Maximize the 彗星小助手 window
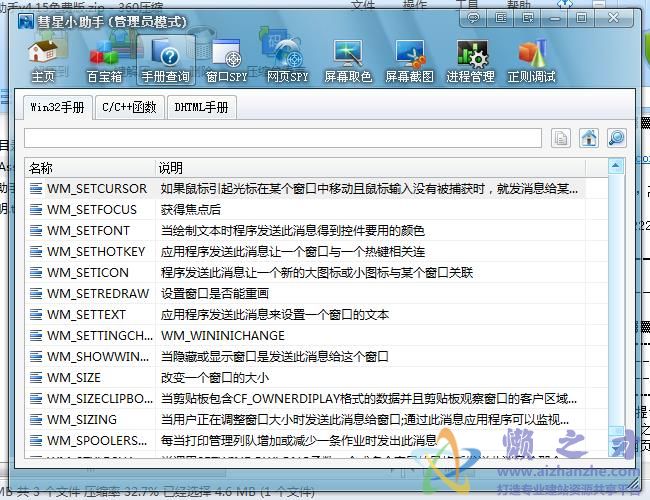Viewport: 650px width, 500px height. pyautogui.click(x=581, y=18)
